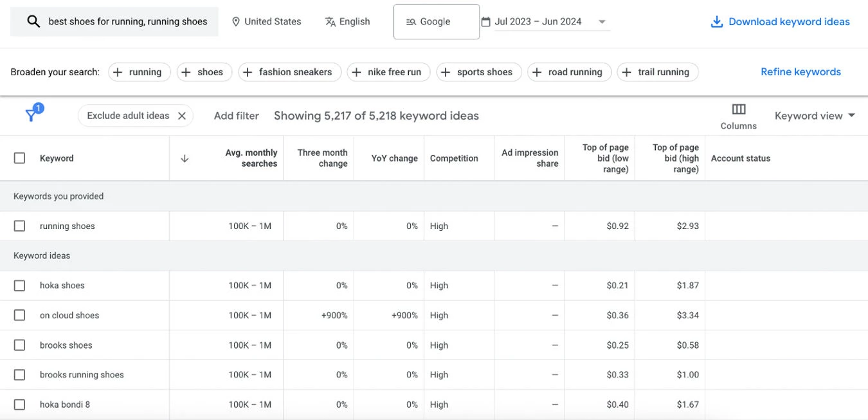Screen dimensions: 868x420
Task: Click the search network icon by Google
Action: tap(411, 22)
